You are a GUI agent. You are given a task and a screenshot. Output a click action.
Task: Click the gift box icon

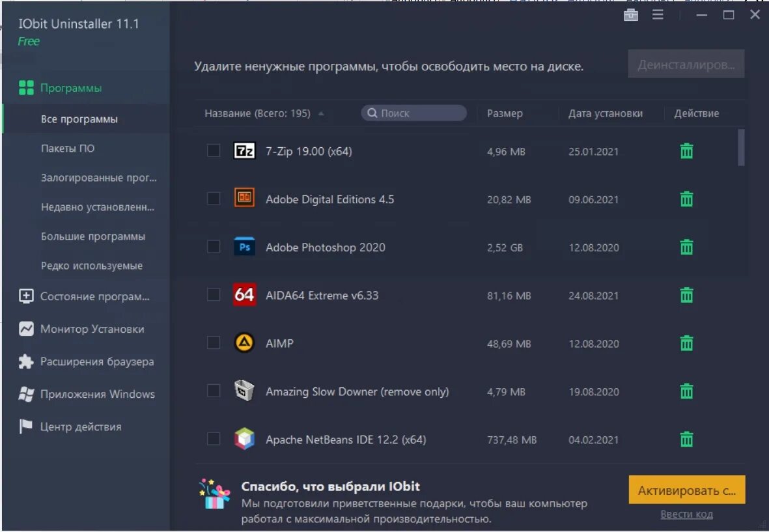(214, 494)
